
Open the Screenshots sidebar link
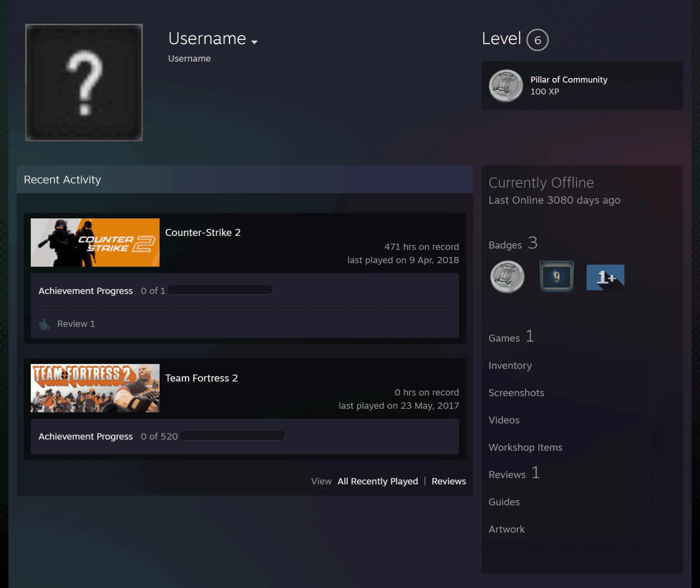coord(516,393)
